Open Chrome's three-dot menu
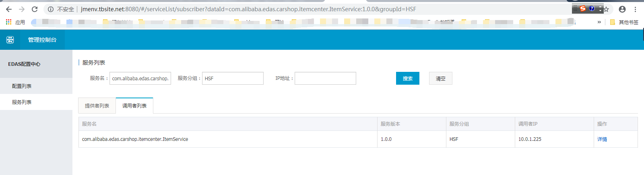The height and width of the screenshot is (175, 644). [x=636, y=9]
